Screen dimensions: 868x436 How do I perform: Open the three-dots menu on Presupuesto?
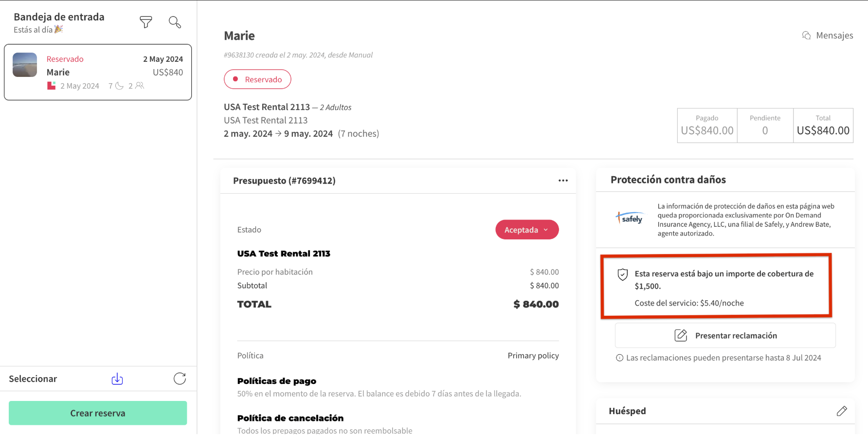tap(563, 181)
